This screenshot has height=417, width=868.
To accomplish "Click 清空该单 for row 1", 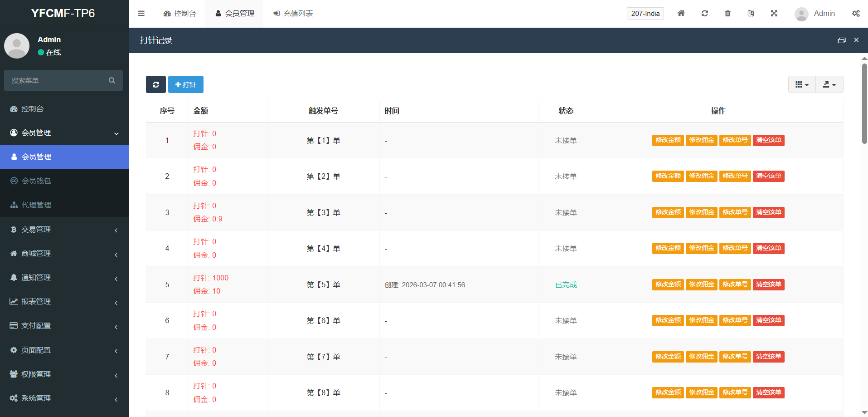I will 768,140.
